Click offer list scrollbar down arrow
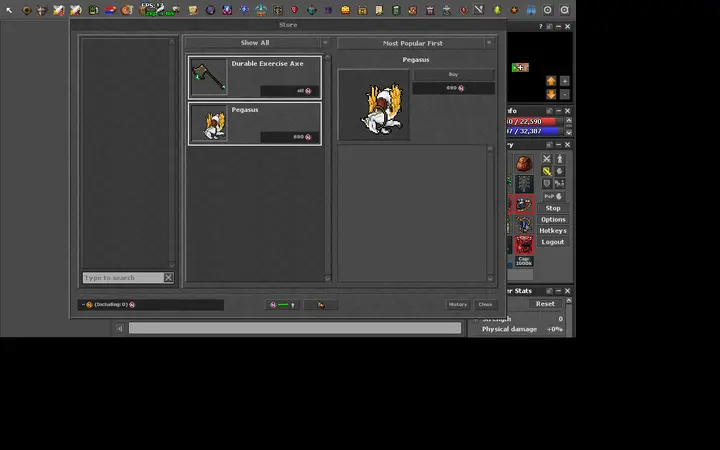The image size is (720, 450). 327,278
